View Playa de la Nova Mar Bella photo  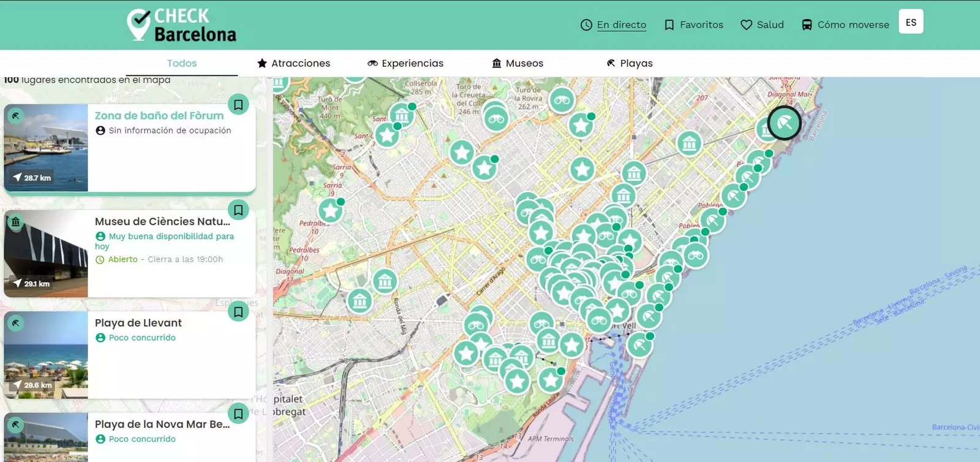pyautogui.click(x=46, y=437)
